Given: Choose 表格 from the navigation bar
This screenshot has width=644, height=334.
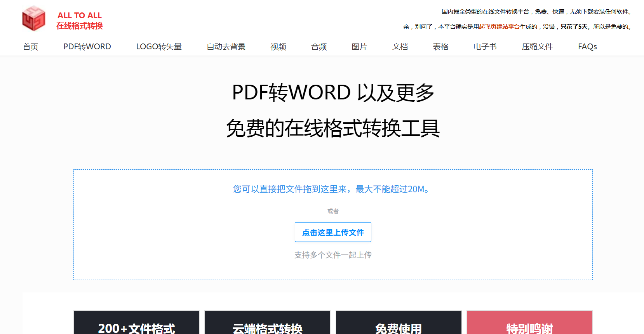Looking at the screenshot, I should pos(440,47).
